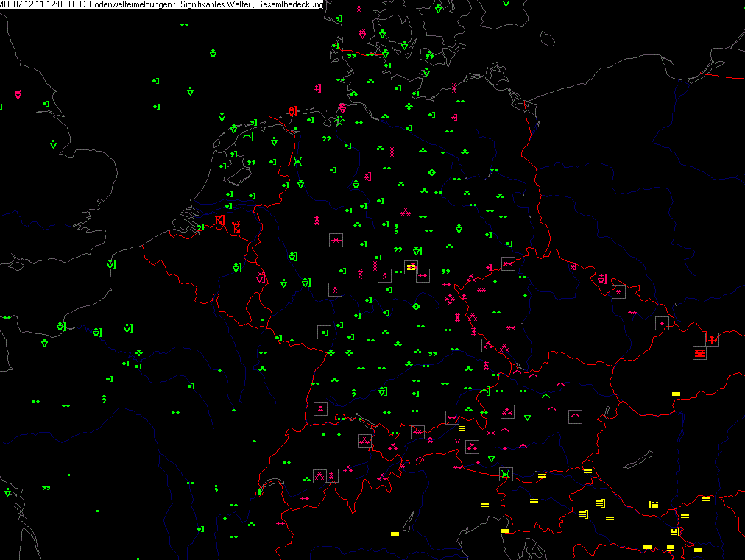
Task: Select the green drizzle commas at bottom-left
Action: click(x=46, y=487)
